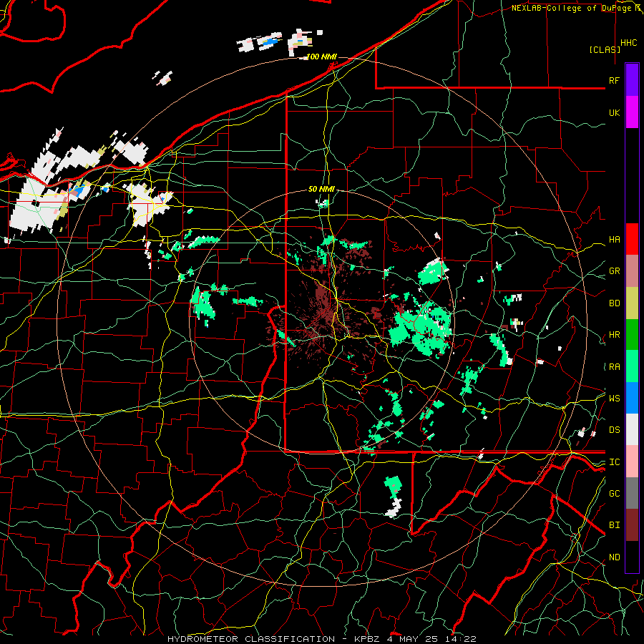Click the DS legend label

pos(614,430)
